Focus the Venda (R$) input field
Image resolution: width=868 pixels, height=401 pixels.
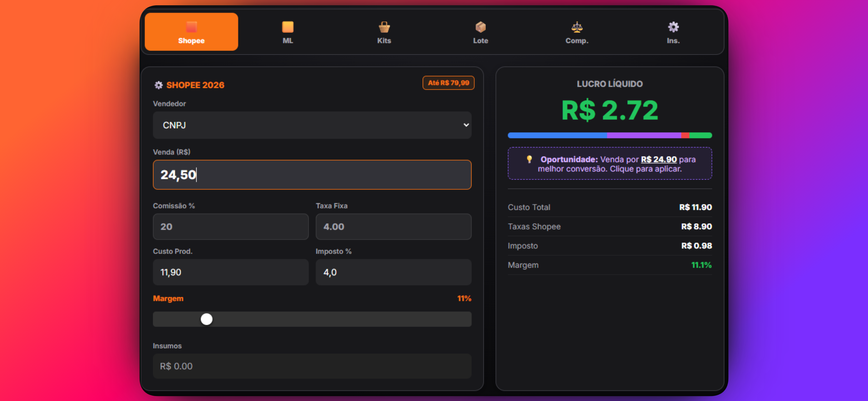tap(312, 175)
